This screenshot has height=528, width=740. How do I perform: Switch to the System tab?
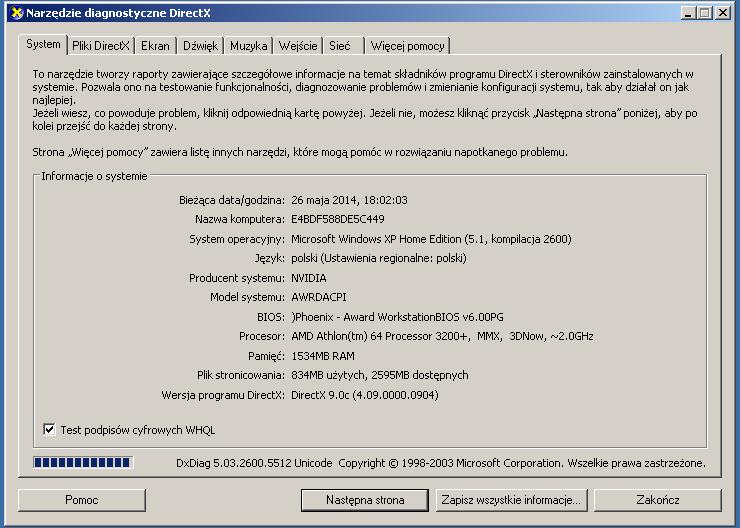pos(43,44)
